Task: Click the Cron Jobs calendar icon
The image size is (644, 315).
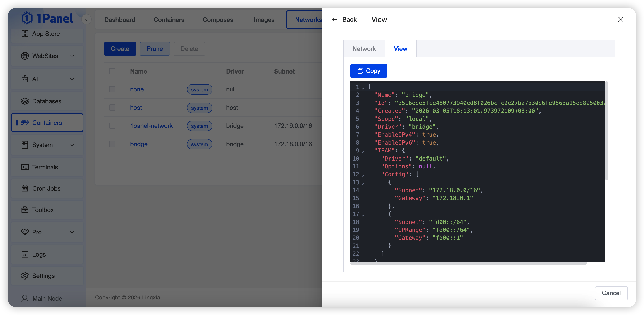Action: (25, 189)
